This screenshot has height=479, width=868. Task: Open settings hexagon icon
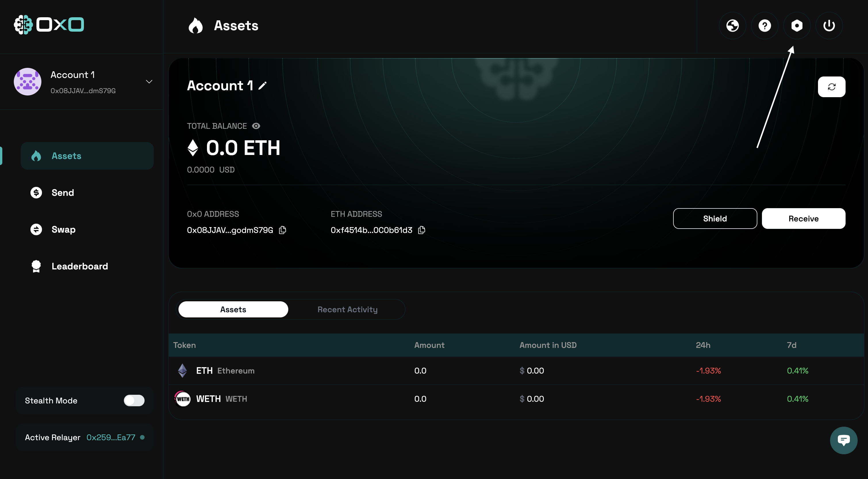click(796, 26)
